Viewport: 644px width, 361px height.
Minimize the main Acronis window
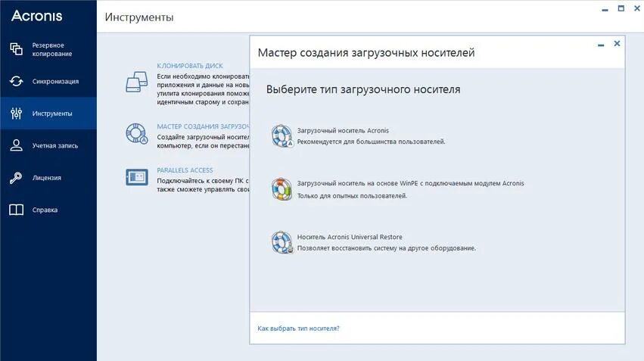(x=605, y=9)
